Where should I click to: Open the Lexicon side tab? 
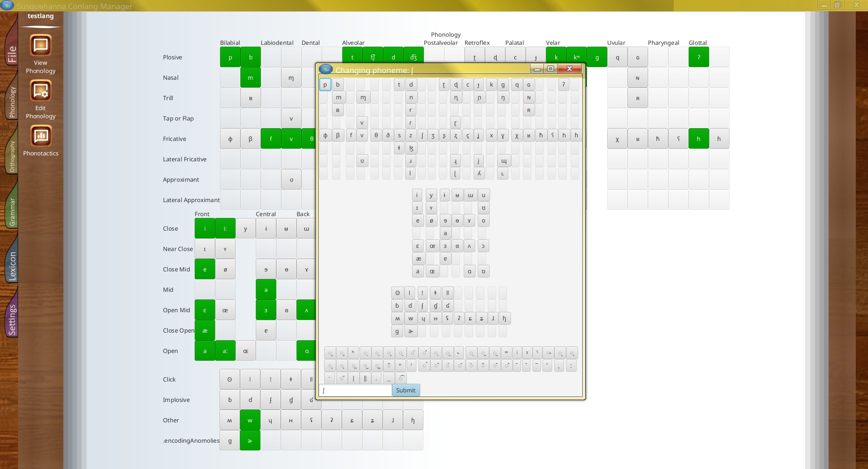12,266
